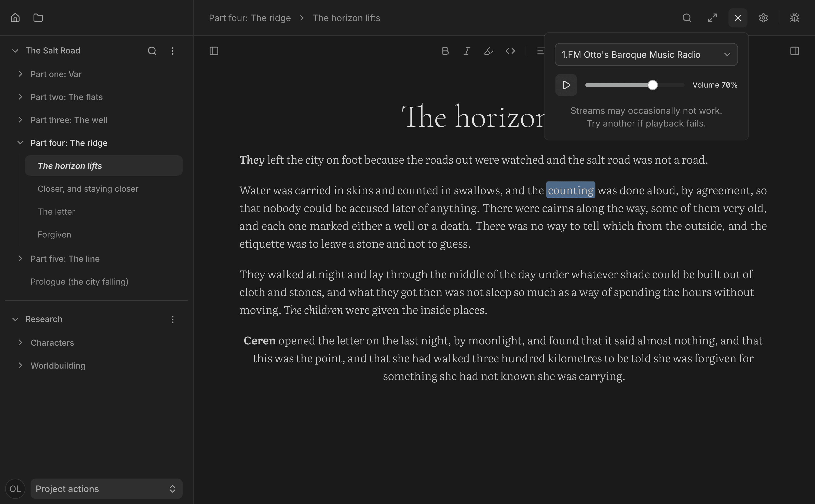The image size is (815, 504).
Task: Open the Research section options menu
Action: pyautogui.click(x=172, y=319)
